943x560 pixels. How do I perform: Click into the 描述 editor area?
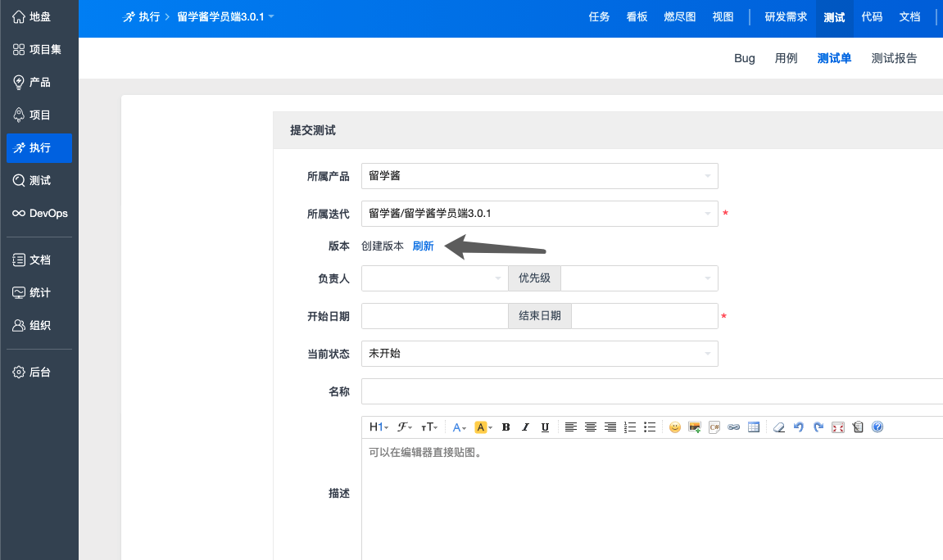click(652, 499)
